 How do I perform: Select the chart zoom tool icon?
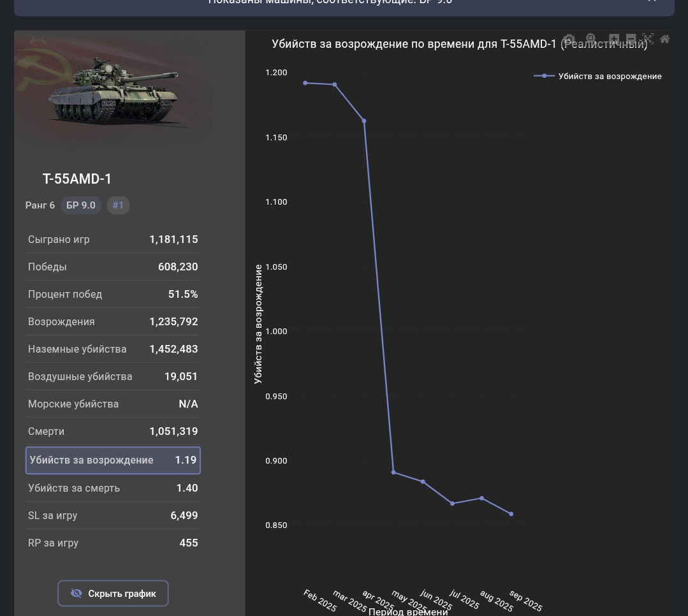click(590, 40)
